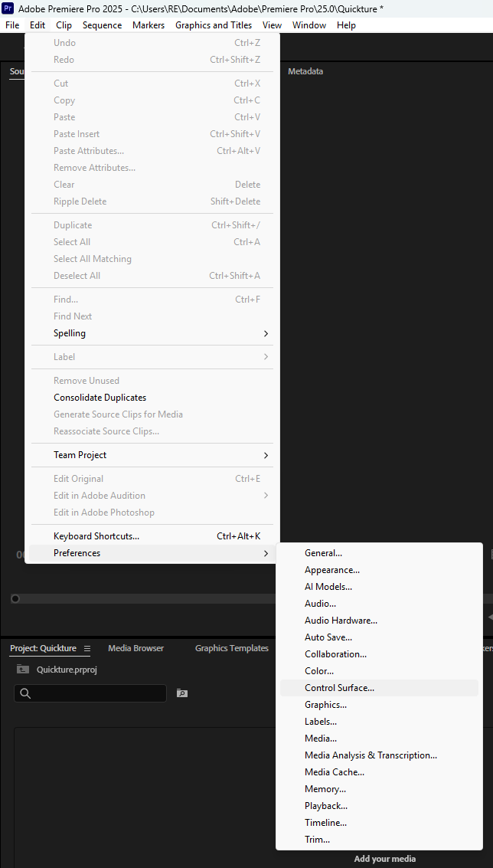This screenshot has height=868, width=493.
Task: Open the Graphics and Titles menu
Action: [x=214, y=25]
